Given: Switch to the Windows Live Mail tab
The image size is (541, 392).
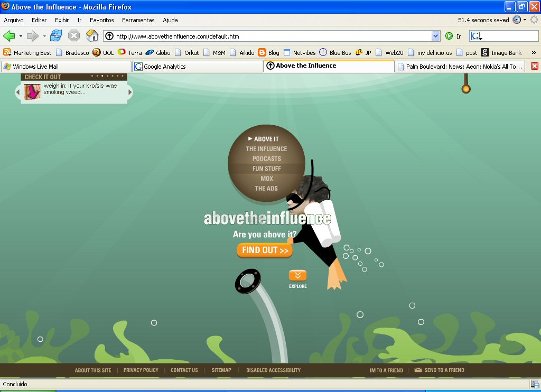Looking at the screenshot, I should (66, 66).
